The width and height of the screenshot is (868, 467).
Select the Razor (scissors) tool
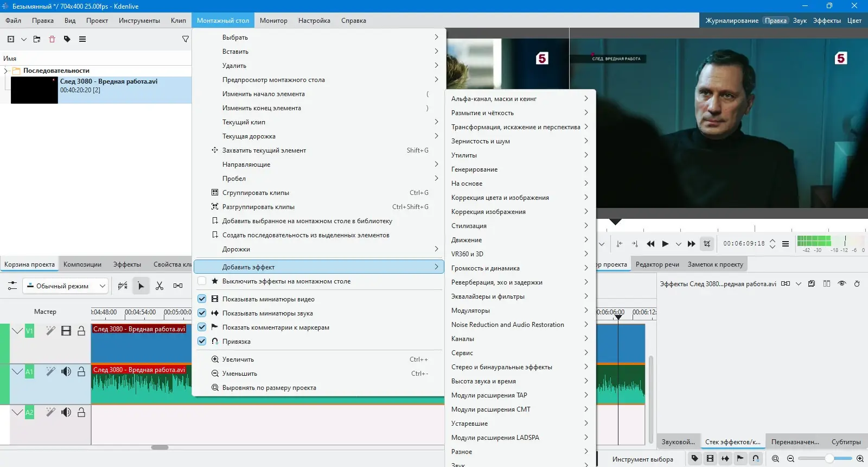[159, 286]
